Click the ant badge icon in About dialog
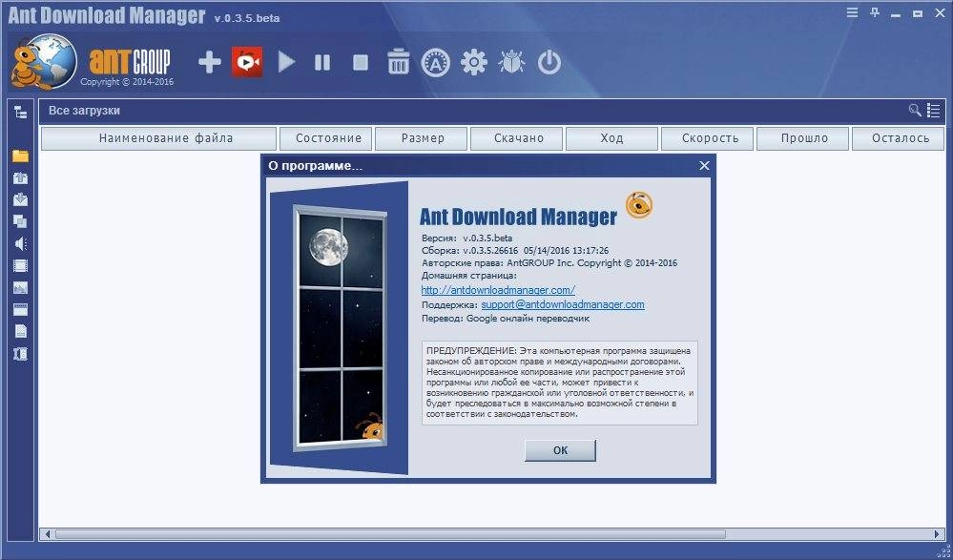This screenshot has height=560, width=953. click(x=639, y=205)
